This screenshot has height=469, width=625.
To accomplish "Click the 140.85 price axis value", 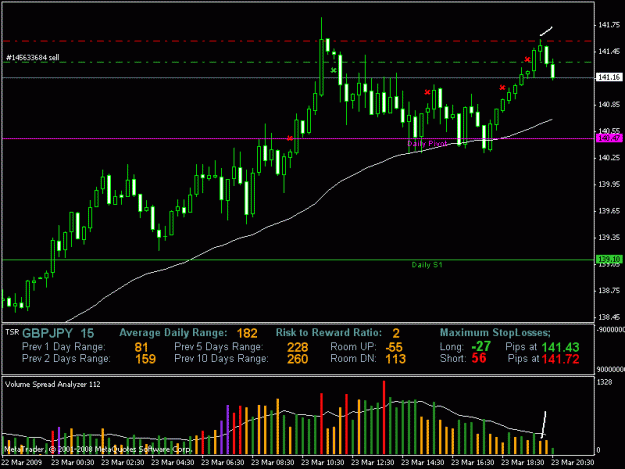I will pos(609,104).
